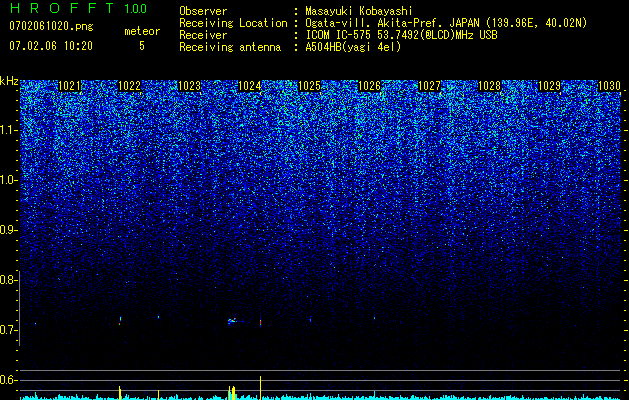Image resolution: width=629 pixels, height=400 pixels.
Task: Select the ICOM IC-575 receiver text
Action: pos(401,35)
